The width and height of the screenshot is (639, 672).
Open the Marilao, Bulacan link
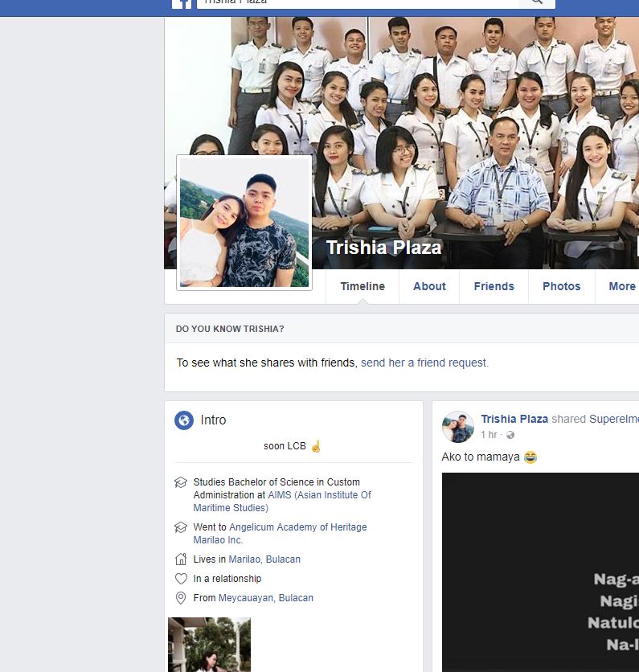click(264, 559)
